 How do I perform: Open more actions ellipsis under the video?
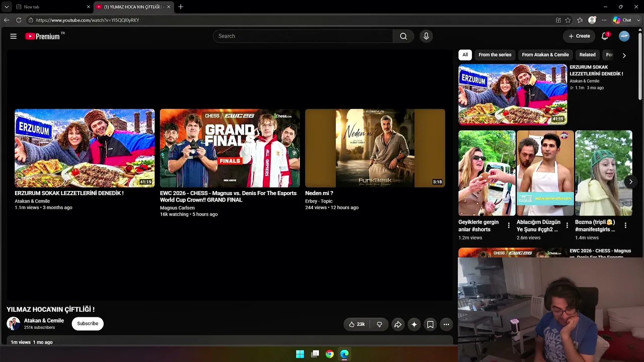tap(446, 324)
